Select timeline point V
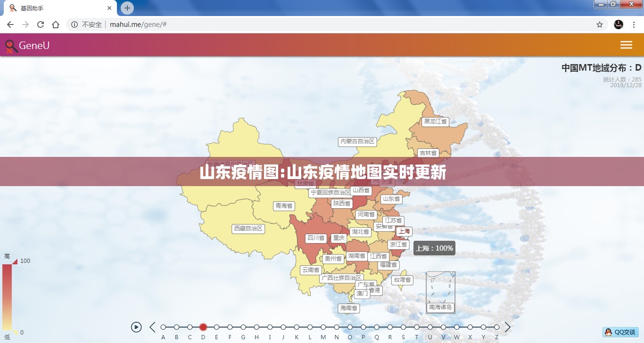The width and height of the screenshot is (644, 343). click(443, 327)
